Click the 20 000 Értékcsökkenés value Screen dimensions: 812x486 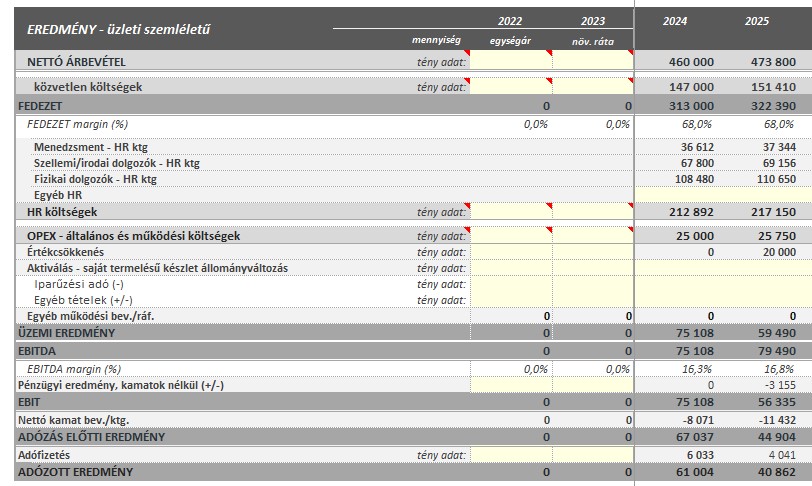pyautogui.click(x=779, y=252)
